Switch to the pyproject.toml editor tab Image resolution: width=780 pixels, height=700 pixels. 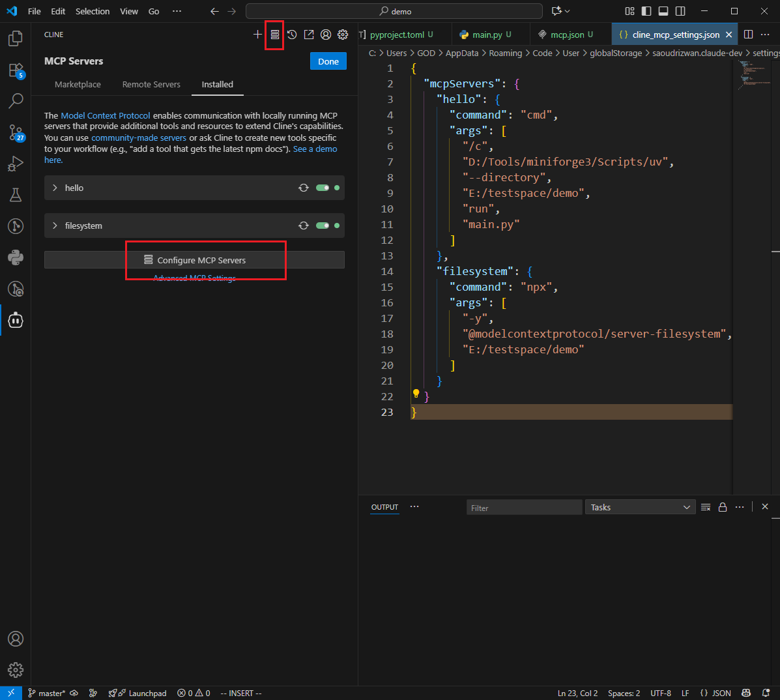tap(404, 35)
